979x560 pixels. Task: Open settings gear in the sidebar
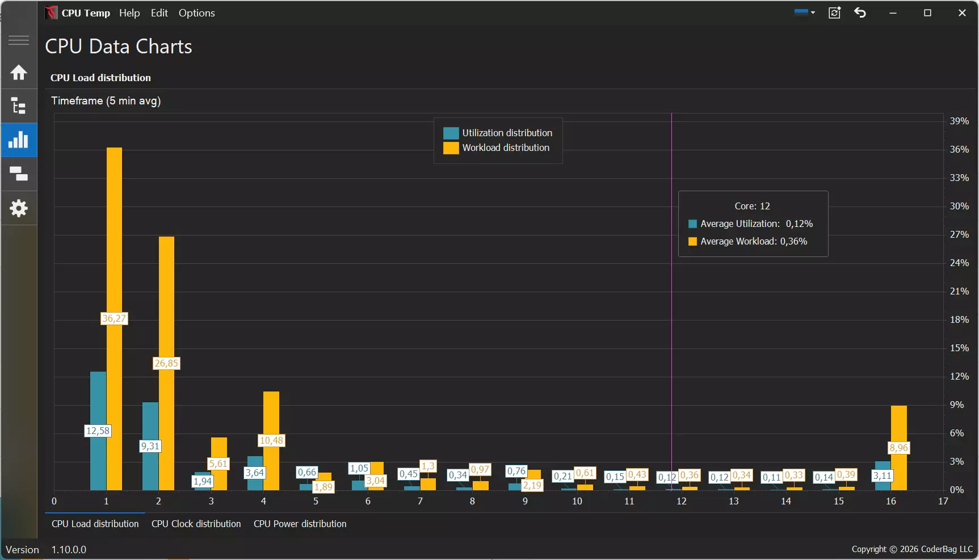[x=19, y=208]
